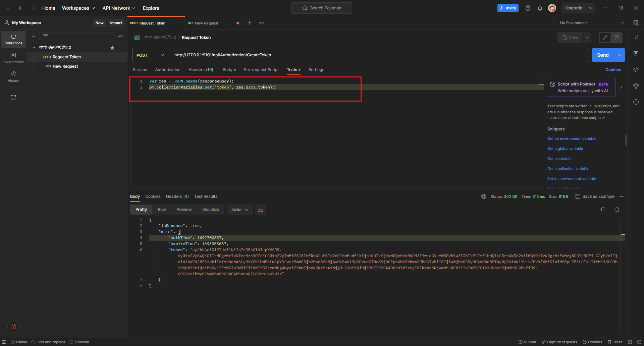Insert 'Get a global variable' snippet

pyautogui.click(x=565, y=149)
